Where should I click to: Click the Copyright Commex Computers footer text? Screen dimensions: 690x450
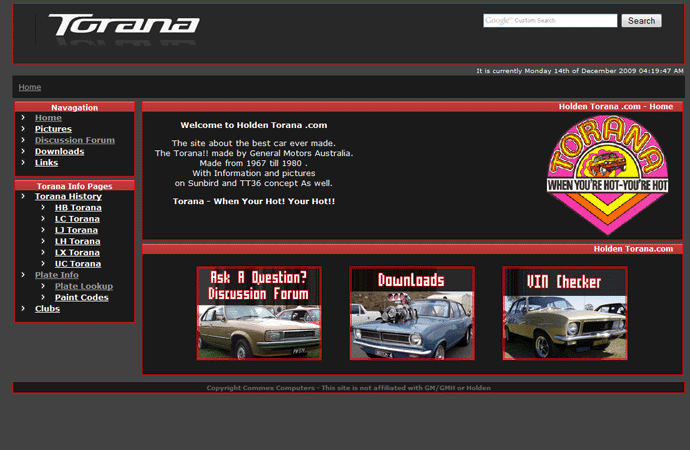pyautogui.click(x=349, y=388)
